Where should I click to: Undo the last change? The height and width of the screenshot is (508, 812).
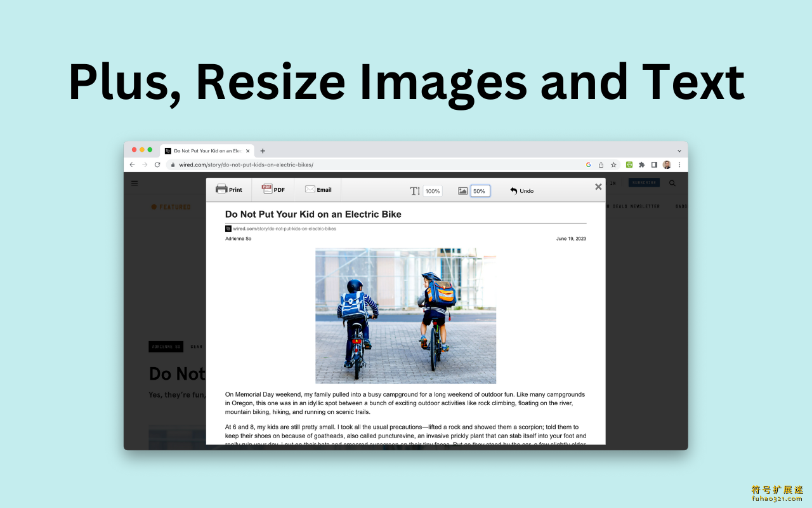coord(521,190)
